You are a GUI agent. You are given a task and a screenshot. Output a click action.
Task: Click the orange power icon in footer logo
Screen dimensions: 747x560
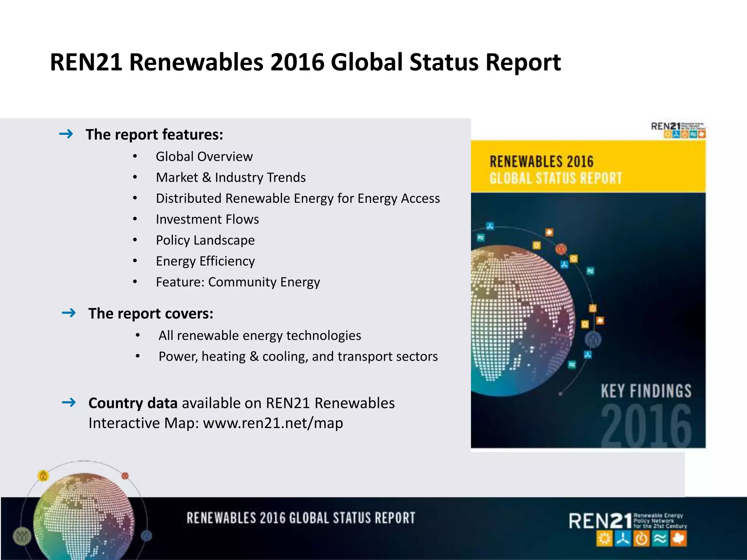642,538
